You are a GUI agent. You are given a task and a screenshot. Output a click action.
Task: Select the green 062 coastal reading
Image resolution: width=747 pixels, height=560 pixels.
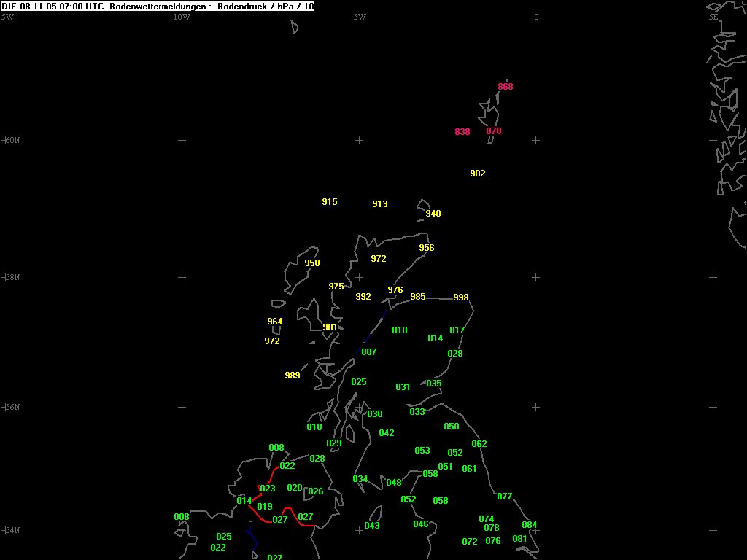click(x=479, y=444)
